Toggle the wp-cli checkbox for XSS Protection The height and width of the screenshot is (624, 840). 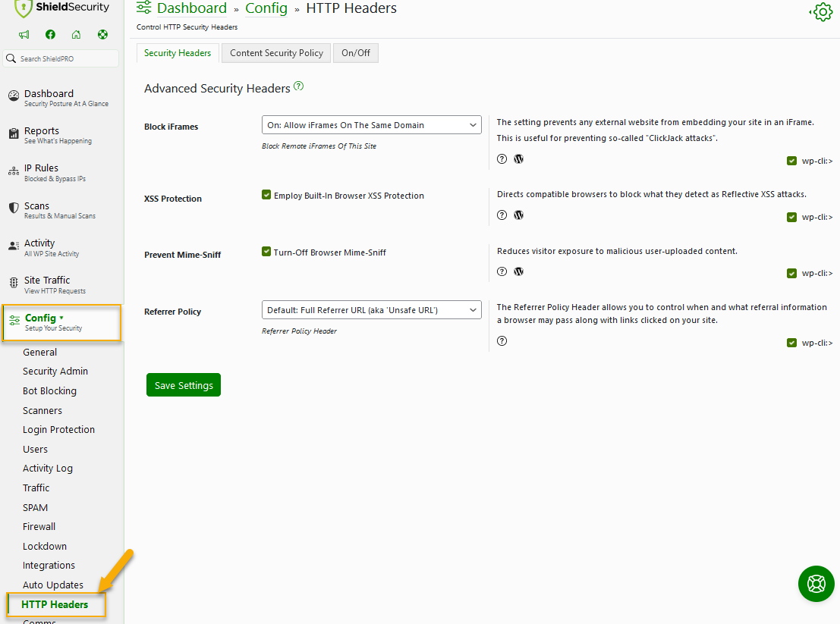[x=790, y=217]
